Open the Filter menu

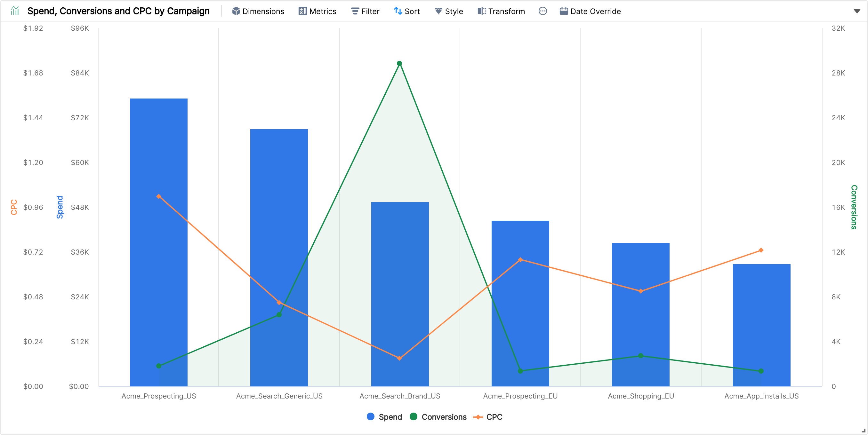click(x=365, y=11)
